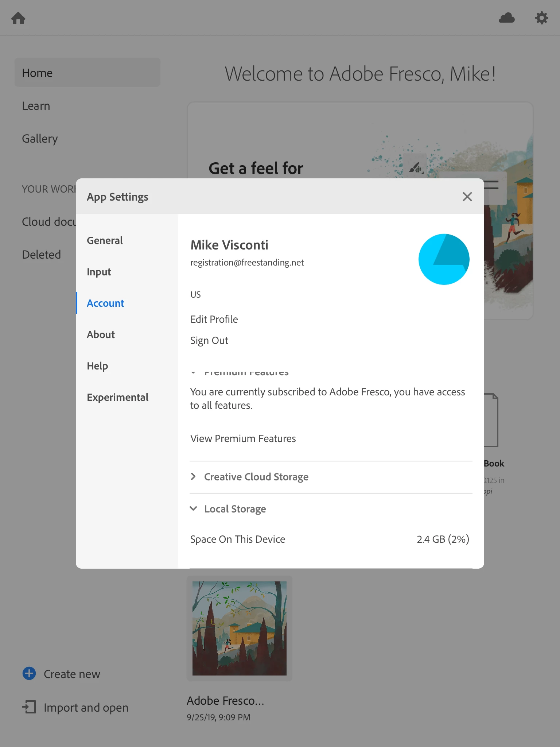560x747 pixels.
Task: Select Home in the sidebar
Action: tap(87, 73)
